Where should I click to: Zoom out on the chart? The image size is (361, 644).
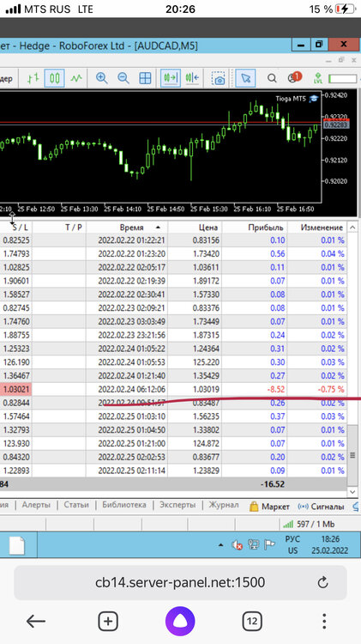point(123,77)
